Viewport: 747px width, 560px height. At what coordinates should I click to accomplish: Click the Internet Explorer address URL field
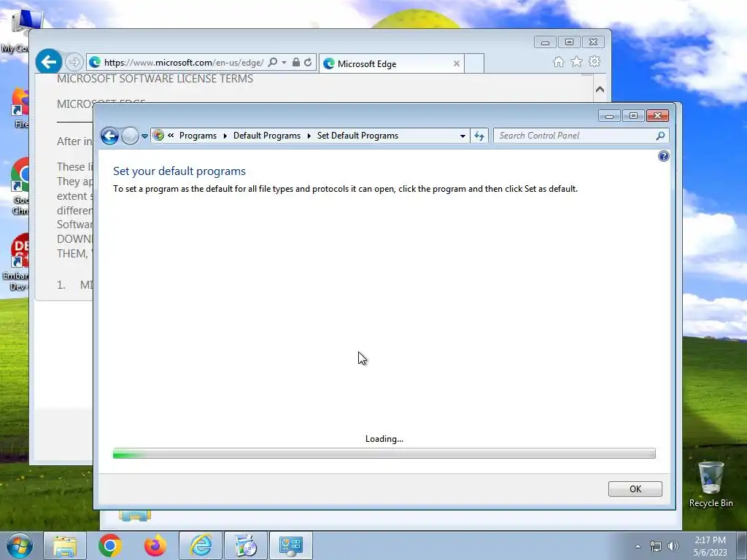coord(183,63)
